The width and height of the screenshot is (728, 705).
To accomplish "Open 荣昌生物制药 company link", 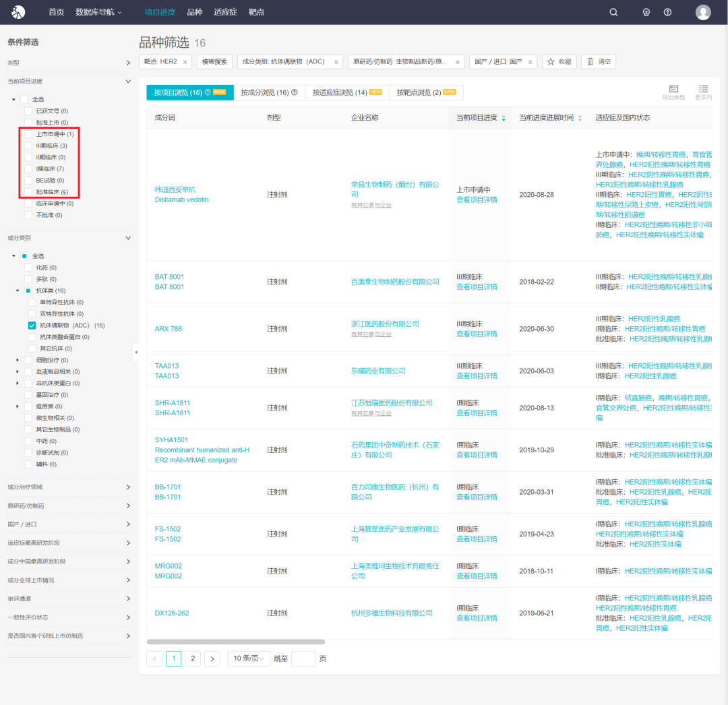I will (x=394, y=189).
